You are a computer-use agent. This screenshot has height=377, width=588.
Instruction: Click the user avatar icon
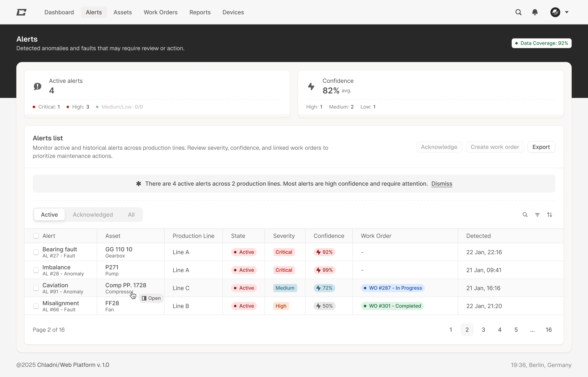click(x=555, y=12)
